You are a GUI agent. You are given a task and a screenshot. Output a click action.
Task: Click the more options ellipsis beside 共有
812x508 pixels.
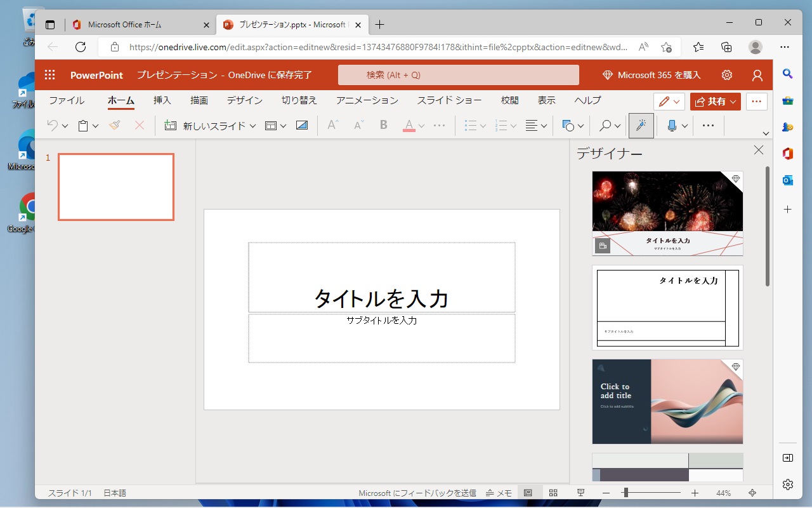click(756, 102)
